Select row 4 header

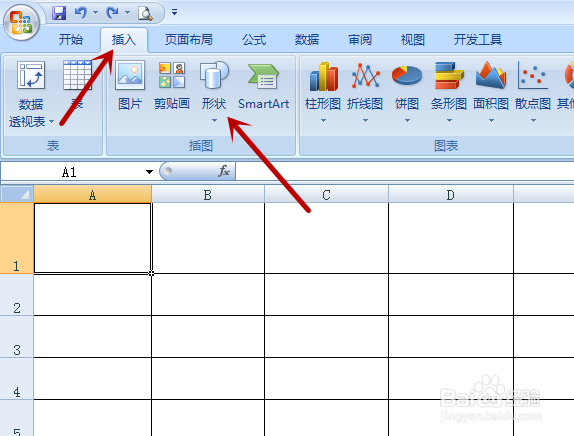pos(16,379)
